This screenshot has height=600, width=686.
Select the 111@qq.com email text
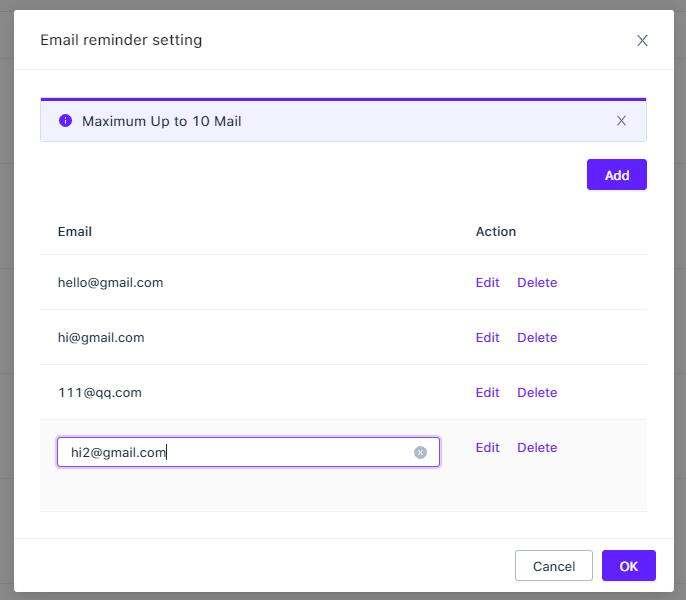(100, 393)
